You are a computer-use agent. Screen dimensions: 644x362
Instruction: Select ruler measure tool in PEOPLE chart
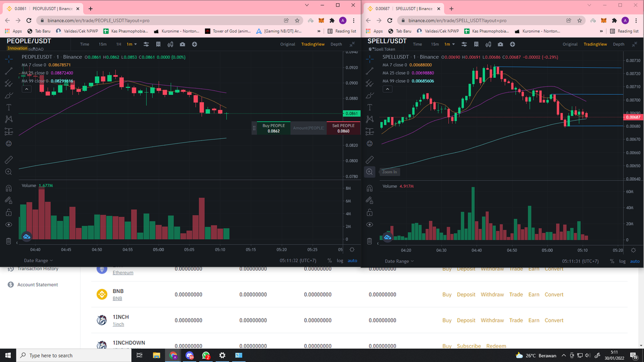[x=9, y=159]
